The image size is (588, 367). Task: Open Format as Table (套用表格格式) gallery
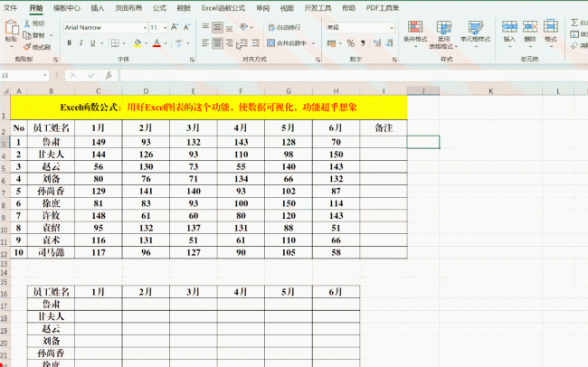444,34
